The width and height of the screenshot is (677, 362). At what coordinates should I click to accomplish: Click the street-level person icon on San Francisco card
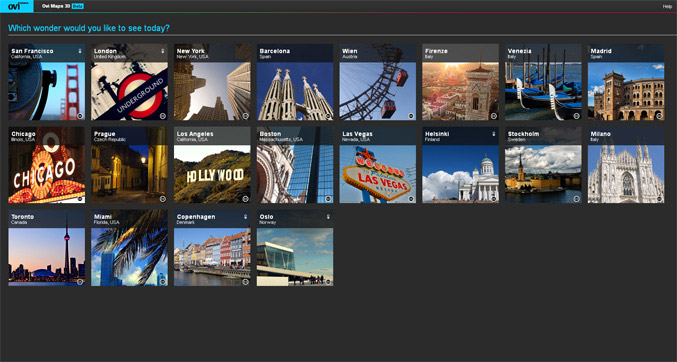tap(80, 51)
